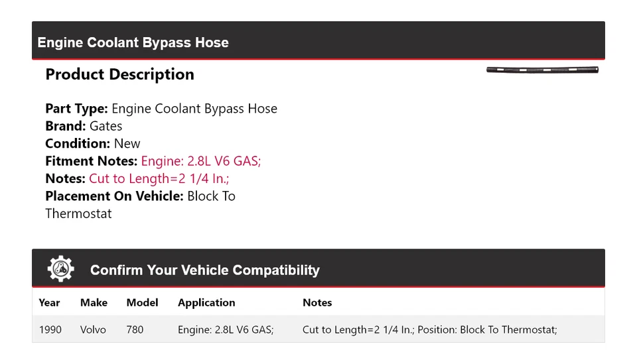637x364 pixels.
Task: Click the Engine Coolant Bypass Hose header
Action: tap(133, 42)
